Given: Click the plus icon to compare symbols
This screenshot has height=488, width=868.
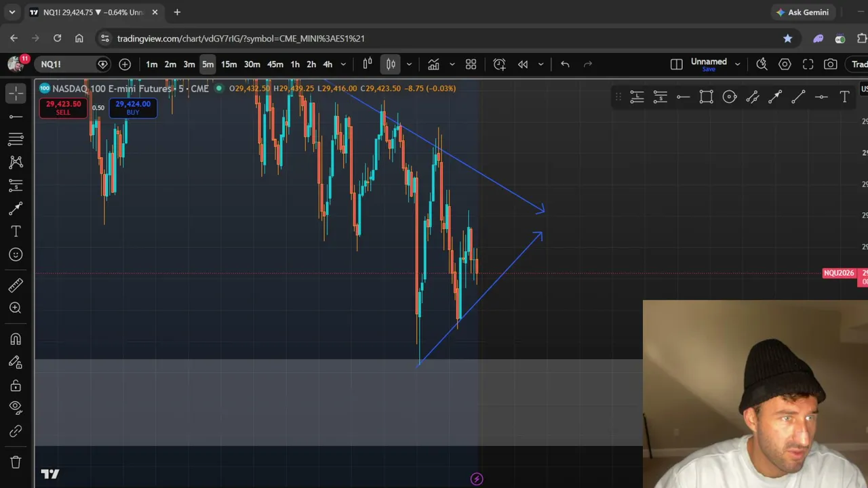Looking at the screenshot, I should coord(125,64).
